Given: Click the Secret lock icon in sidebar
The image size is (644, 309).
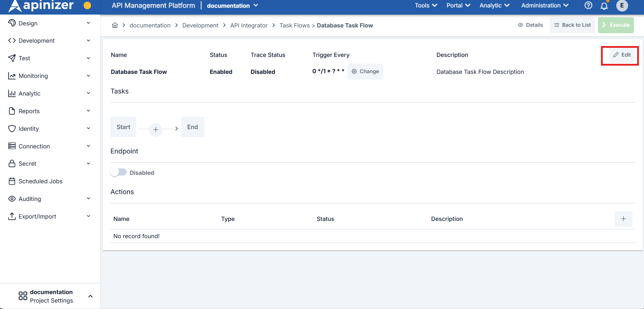Looking at the screenshot, I should tap(12, 163).
